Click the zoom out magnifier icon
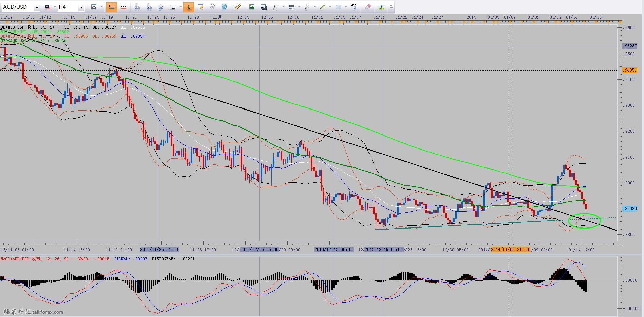This screenshot has width=644, height=317. click(x=149, y=7)
